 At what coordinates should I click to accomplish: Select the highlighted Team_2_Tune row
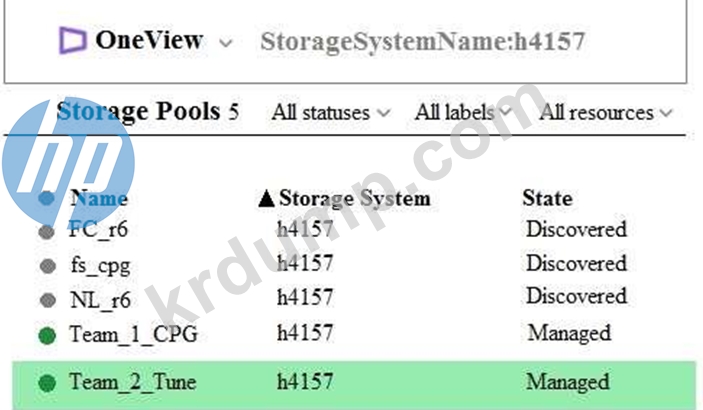[x=354, y=384]
